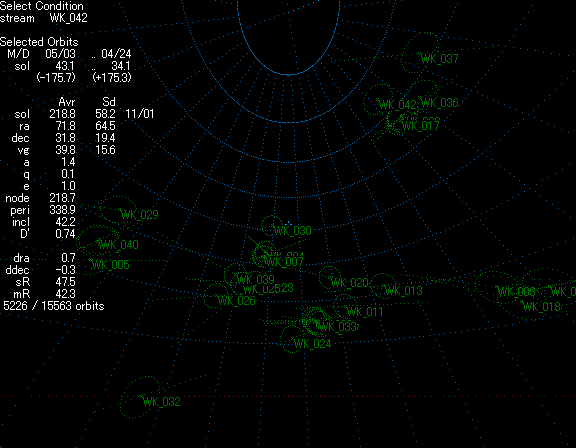The image size is (576, 448).
Task: Click the WK_007 radiant label
Action: (284, 262)
